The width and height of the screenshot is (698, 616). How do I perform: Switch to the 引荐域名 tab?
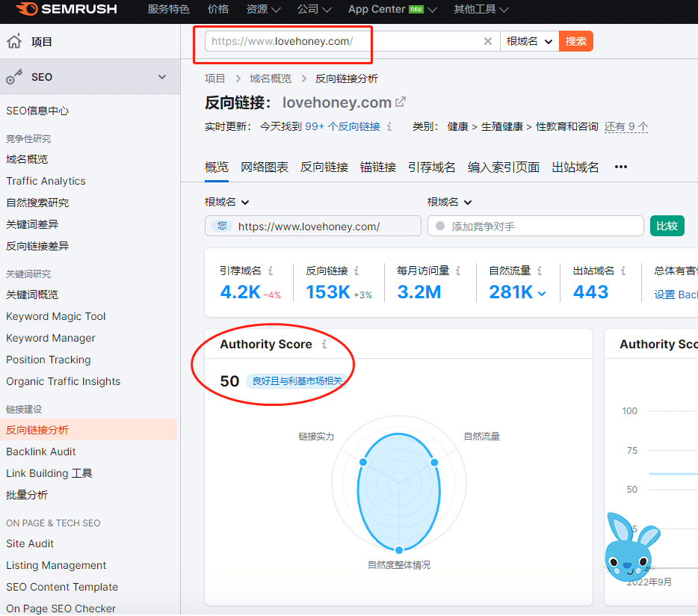point(432,167)
